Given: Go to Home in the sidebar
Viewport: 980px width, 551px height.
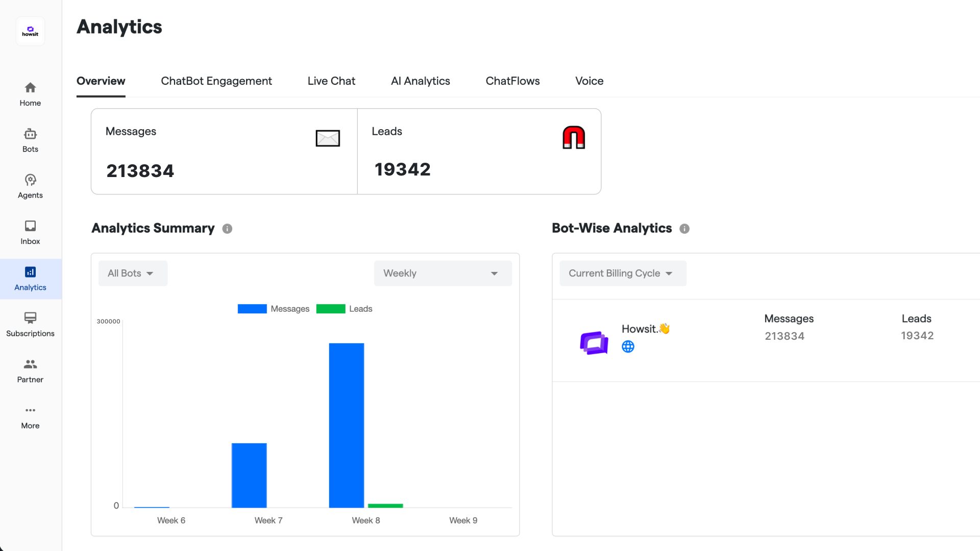Looking at the screenshot, I should click(30, 94).
